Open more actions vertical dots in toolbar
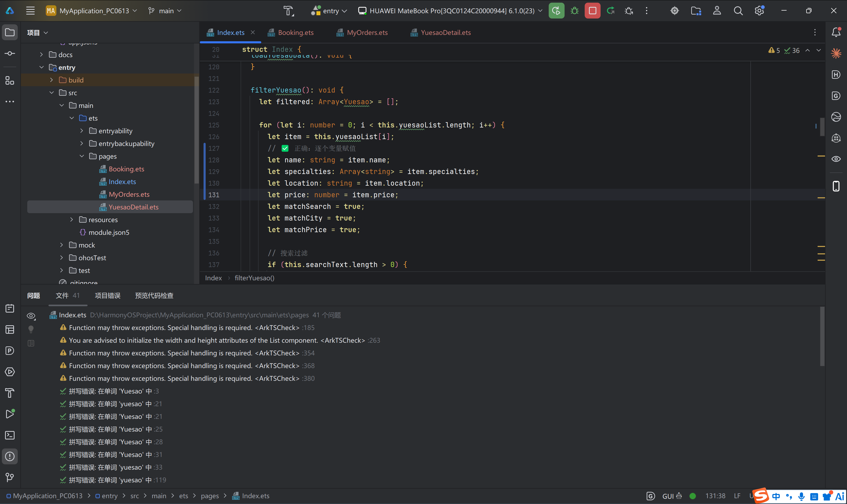The image size is (847, 504). tap(646, 11)
